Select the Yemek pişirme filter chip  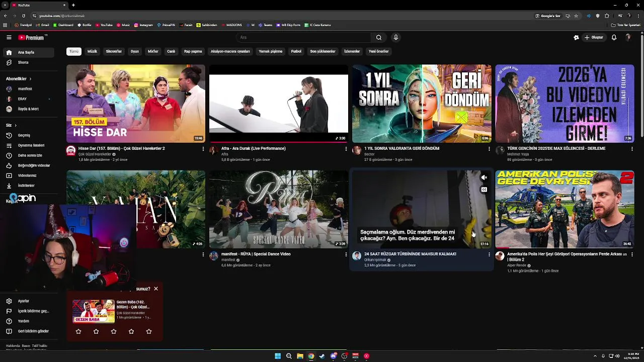click(270, 51)
